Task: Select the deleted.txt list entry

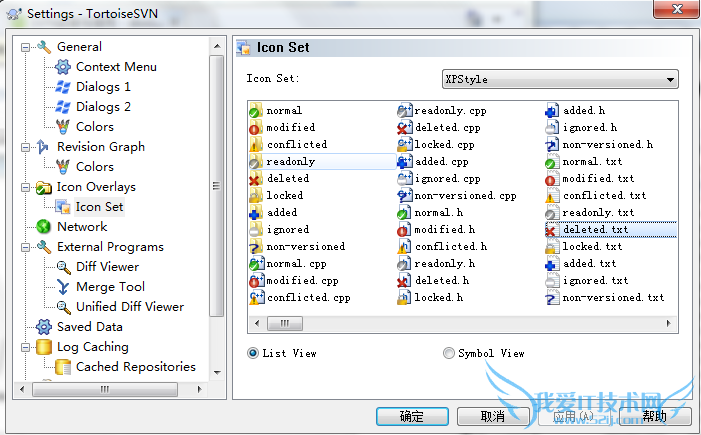Action: 611,229
